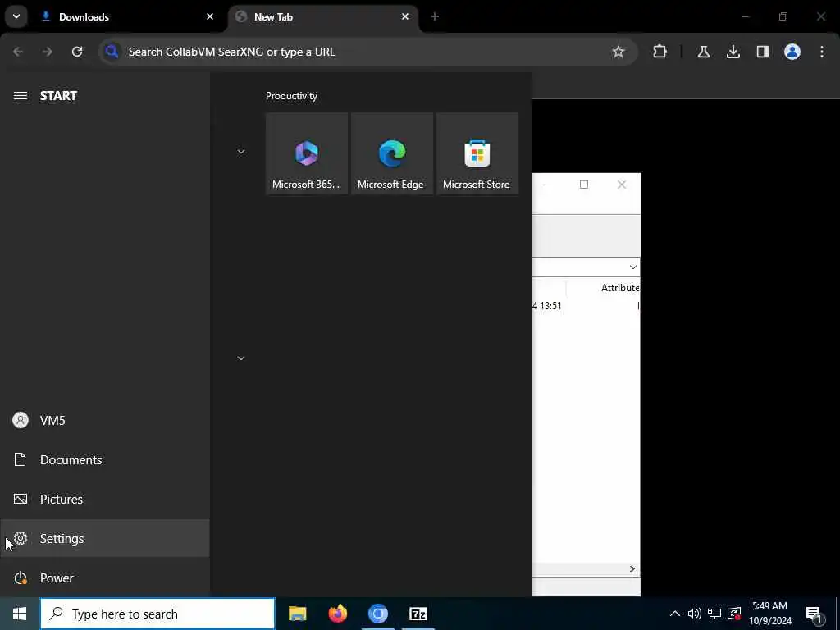This screenshot has width=840, height=630.
Task: Focus the taskbar search box
Action: [x=157, y=614]
